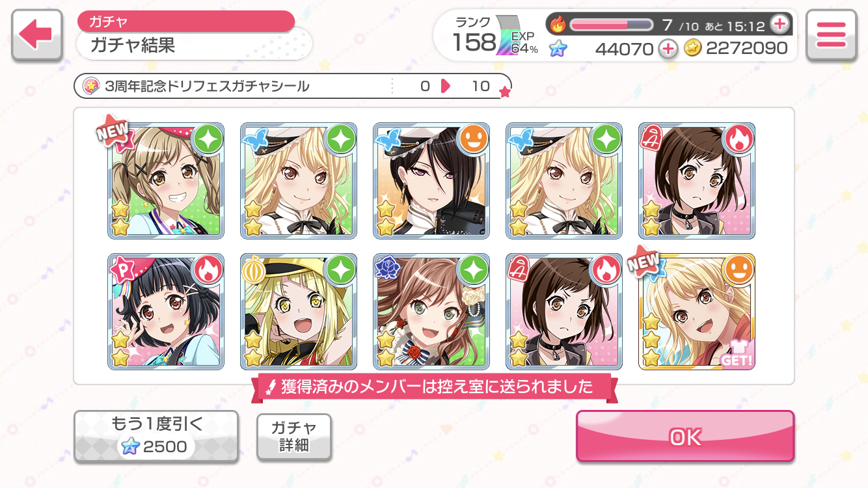This screenshot has width=868, height=488.
Task: Open the hamburger menu icon
Action: click(831, 35)
